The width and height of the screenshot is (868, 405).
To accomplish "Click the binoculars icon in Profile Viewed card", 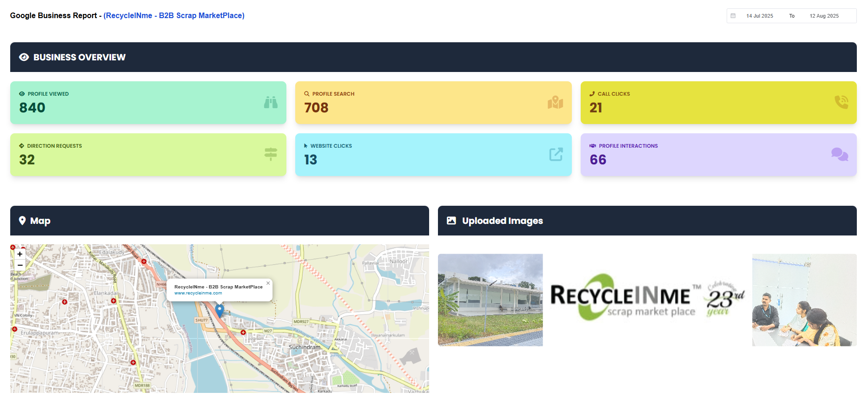I will pos(271,102).
